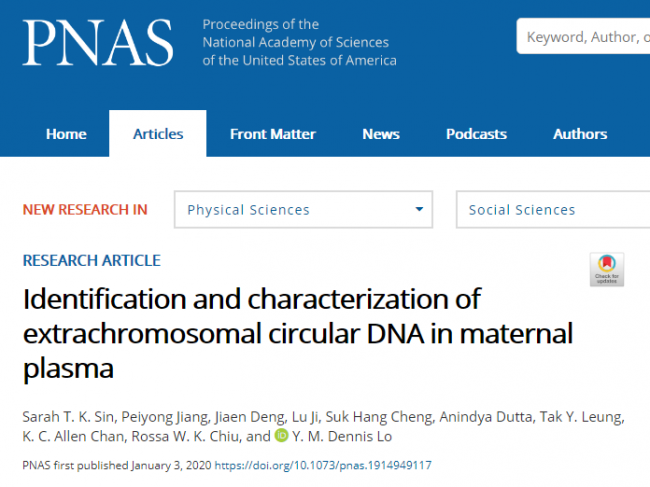This screenshot has width=650, height=487.
Task: Open the Authors menu item
Action: [580, 134]
